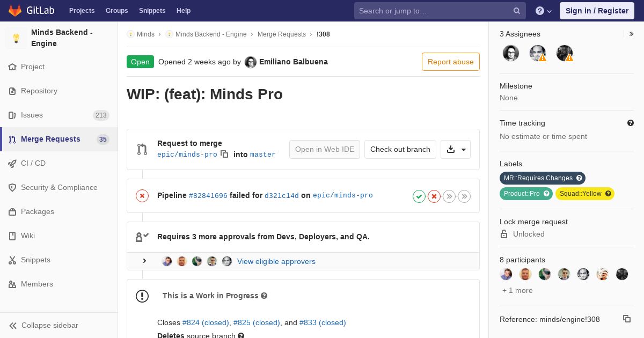644x338 pixels.
Task: Copy the source branch name icon
Action: [x=224, y=154]
